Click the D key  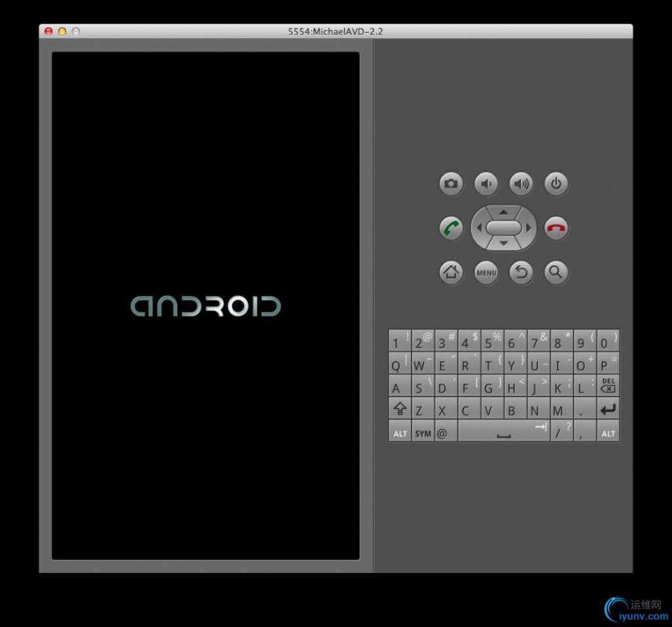pos(446,385)
